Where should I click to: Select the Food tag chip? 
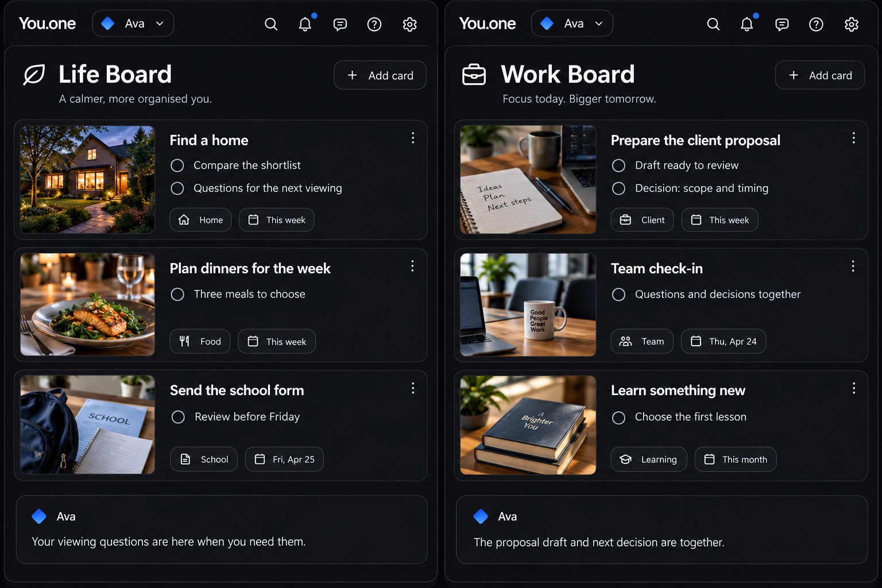coord(200,341)
